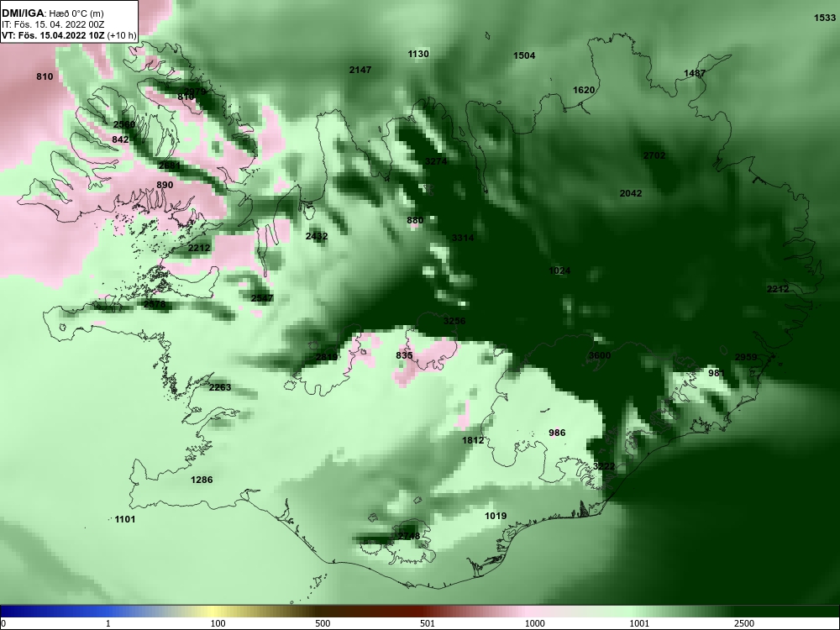Click the map value 2681
The height and width of the screenshot is (630, 840).
[170, 165]
